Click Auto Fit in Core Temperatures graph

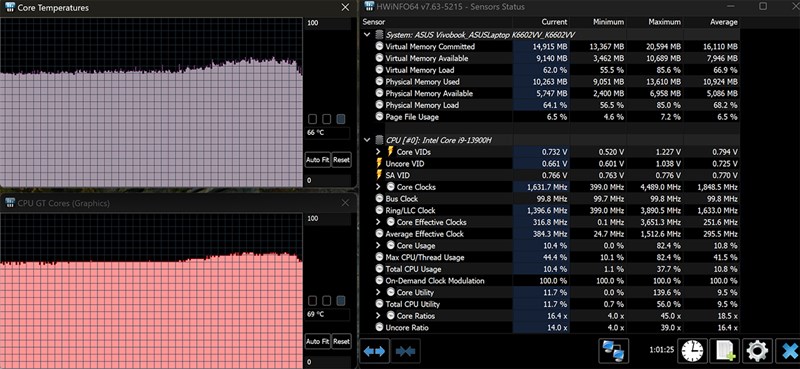(317, 160)
